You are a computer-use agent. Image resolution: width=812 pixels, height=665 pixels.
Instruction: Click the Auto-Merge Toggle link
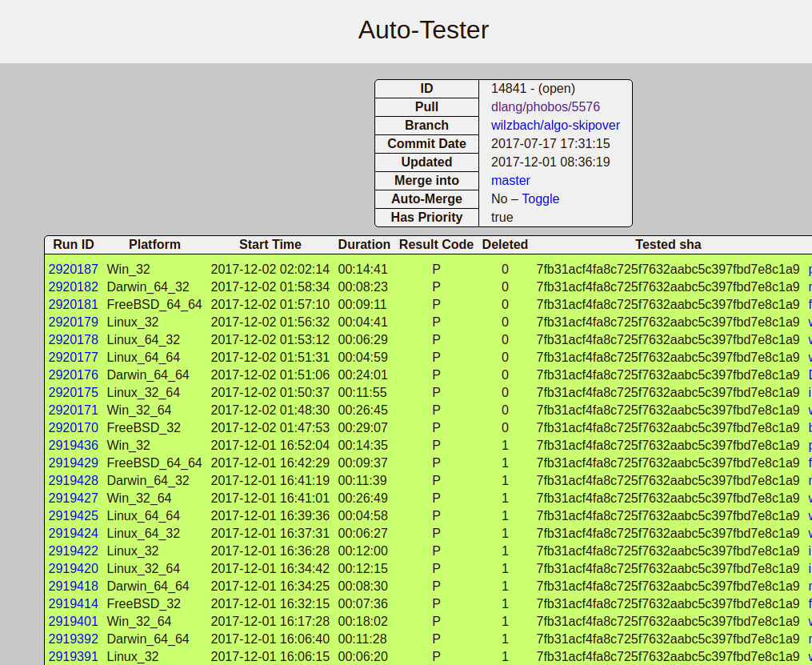[x=541, y=199]
